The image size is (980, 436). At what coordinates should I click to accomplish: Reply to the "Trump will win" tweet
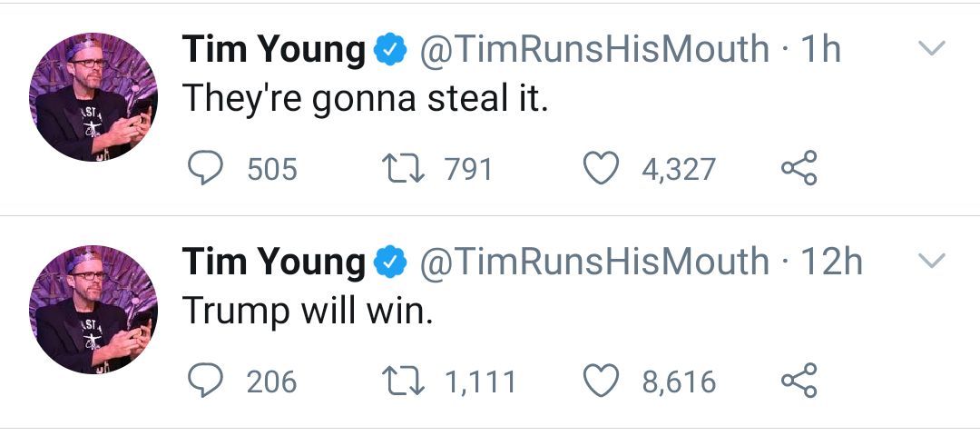205,381
